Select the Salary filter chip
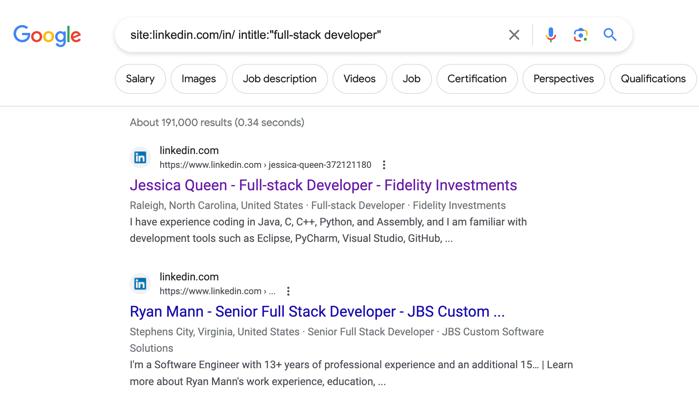The height and width of the screenshot is (400, 699). coord(140,79)
